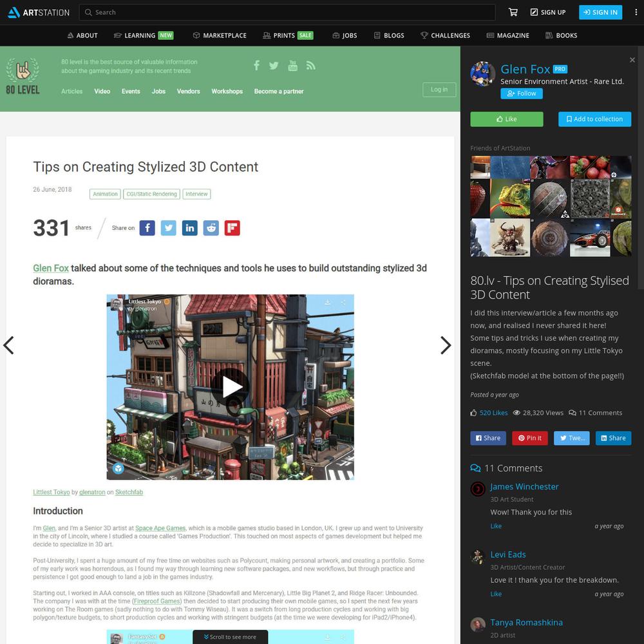The width and height of the screenshot is (644, 644).
Task: Open the three-dot more options menu
Action: (x=636, y=12)
